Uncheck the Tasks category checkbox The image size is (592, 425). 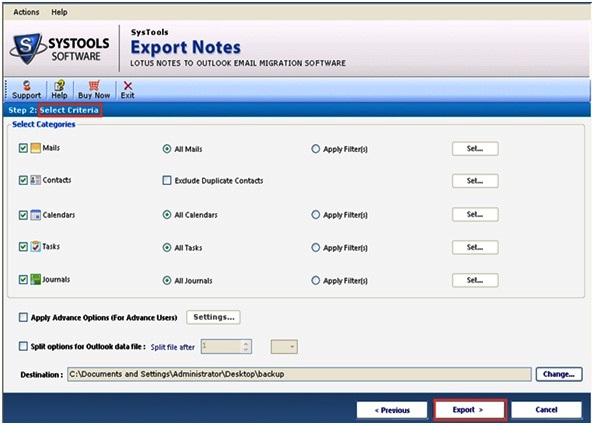point(23,246)
